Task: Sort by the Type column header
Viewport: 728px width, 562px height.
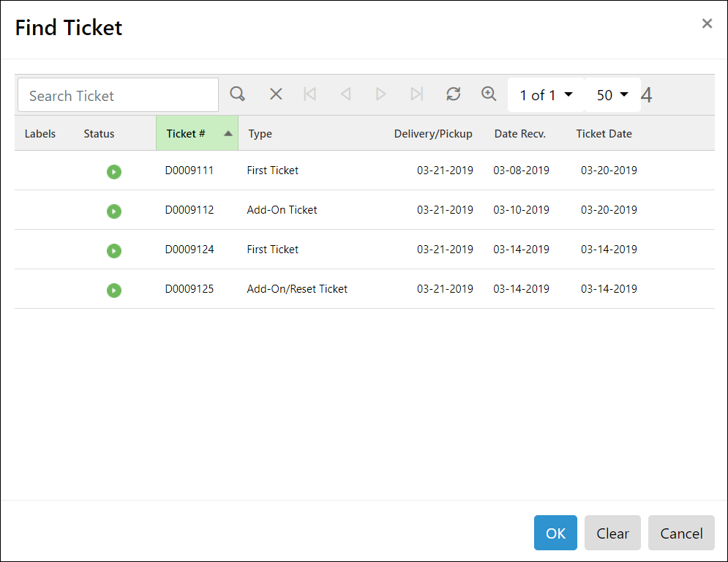Action: (260, 134)
